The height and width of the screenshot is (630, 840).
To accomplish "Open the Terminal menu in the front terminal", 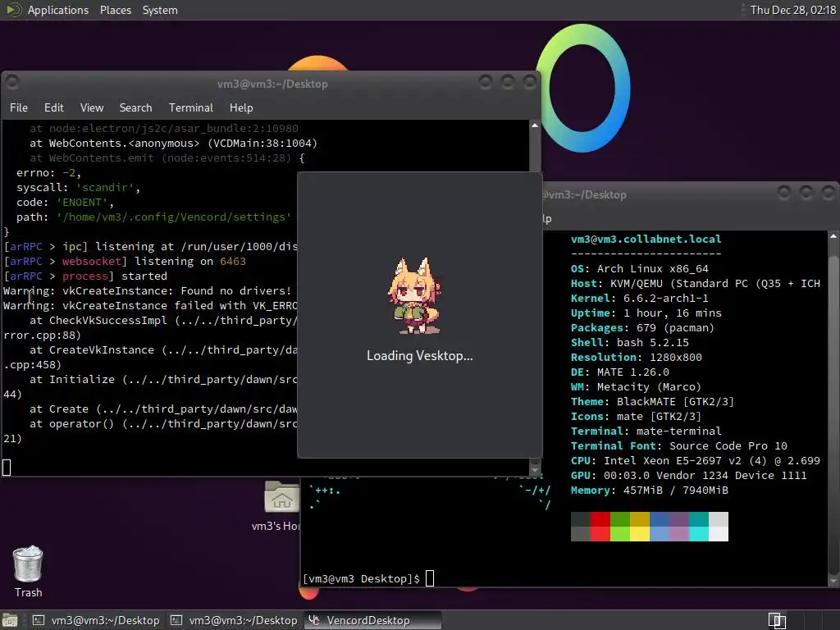I will click(x=190, y=107).
